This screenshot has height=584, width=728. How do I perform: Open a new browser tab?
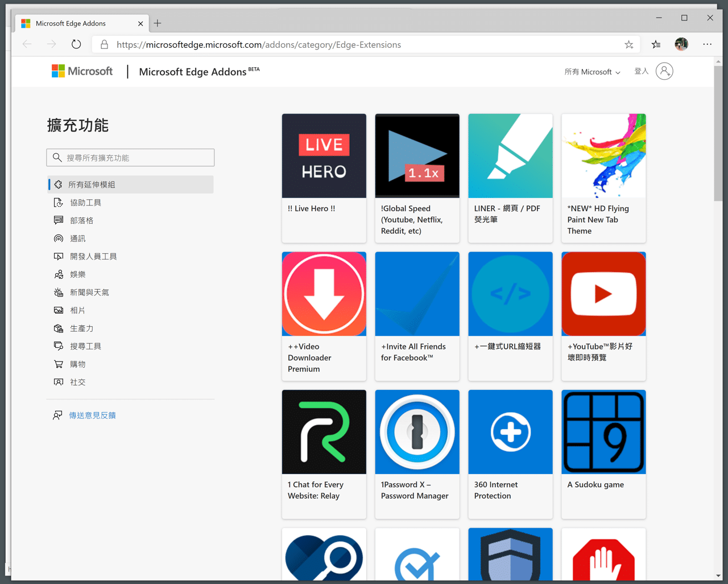tap(158, 23)
